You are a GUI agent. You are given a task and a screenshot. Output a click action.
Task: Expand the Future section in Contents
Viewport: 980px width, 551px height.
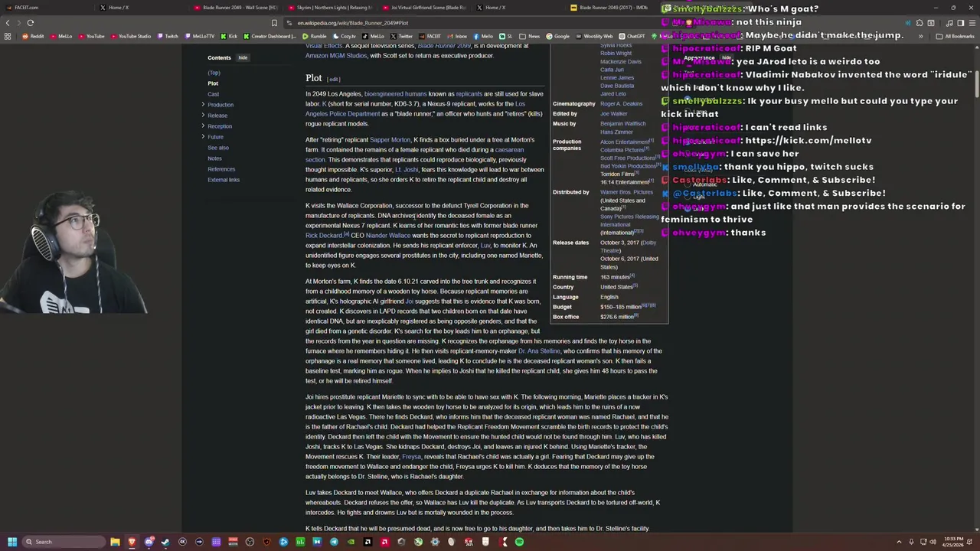point(203,137)
